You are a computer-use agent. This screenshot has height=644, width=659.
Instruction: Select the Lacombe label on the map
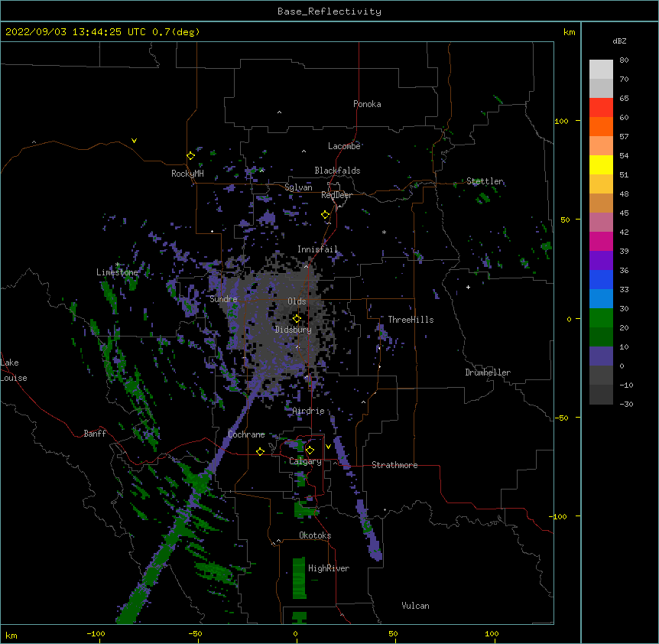pos(344,146)
